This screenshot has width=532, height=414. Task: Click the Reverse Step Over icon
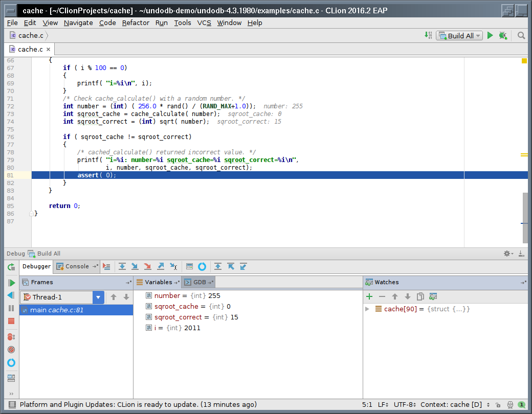pos(218,267)
